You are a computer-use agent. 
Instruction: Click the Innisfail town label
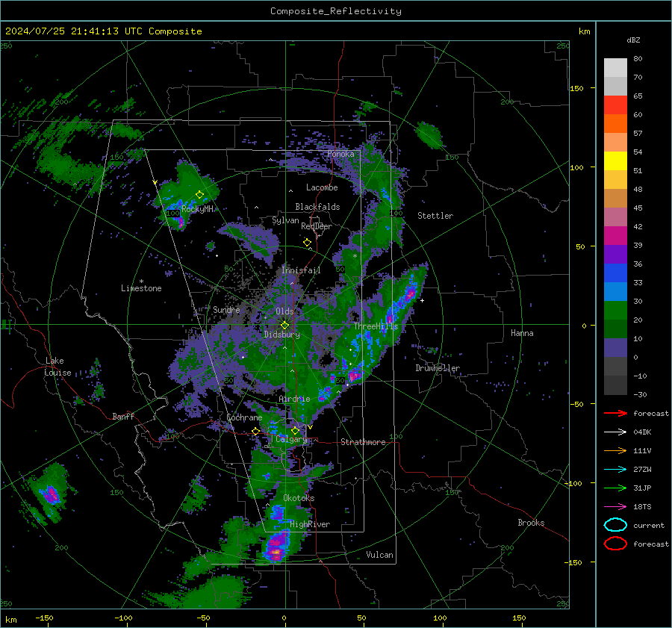click(x=301, y=270)
